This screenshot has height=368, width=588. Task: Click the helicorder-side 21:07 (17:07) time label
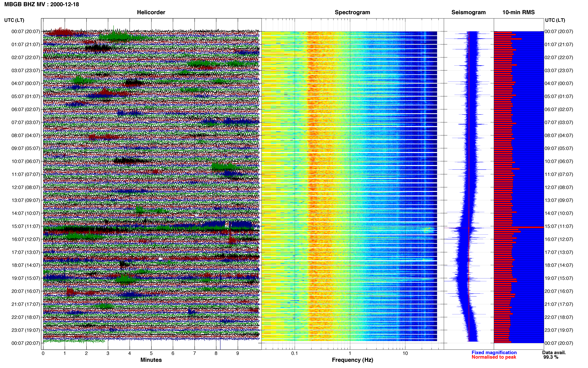(x=26, y=304)
